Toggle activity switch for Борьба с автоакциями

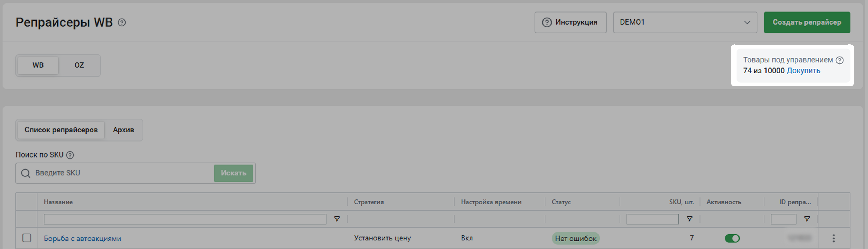tap(732, 238)
